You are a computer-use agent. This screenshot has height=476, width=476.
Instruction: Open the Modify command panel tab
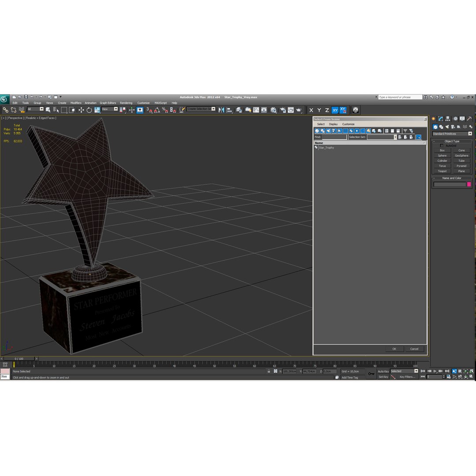tap(440, 119)
